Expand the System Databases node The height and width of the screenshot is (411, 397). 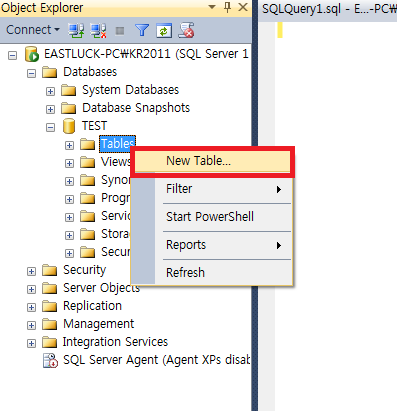tap(50, 91)
